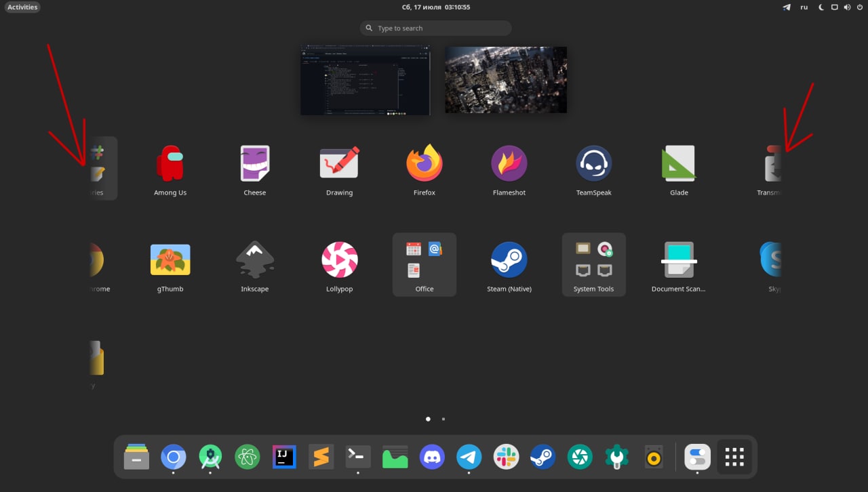Click the Activities button
This screenshot has width=868, height=492.
[22, 7]
